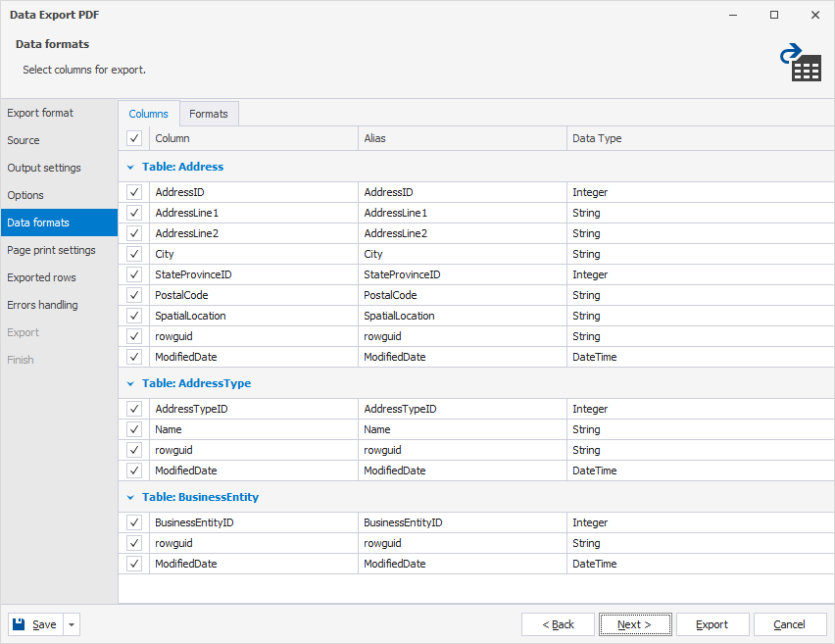
Task: Click the SpatialLocation alias cell
Action: pyautogui.click(x=463, y=316)
